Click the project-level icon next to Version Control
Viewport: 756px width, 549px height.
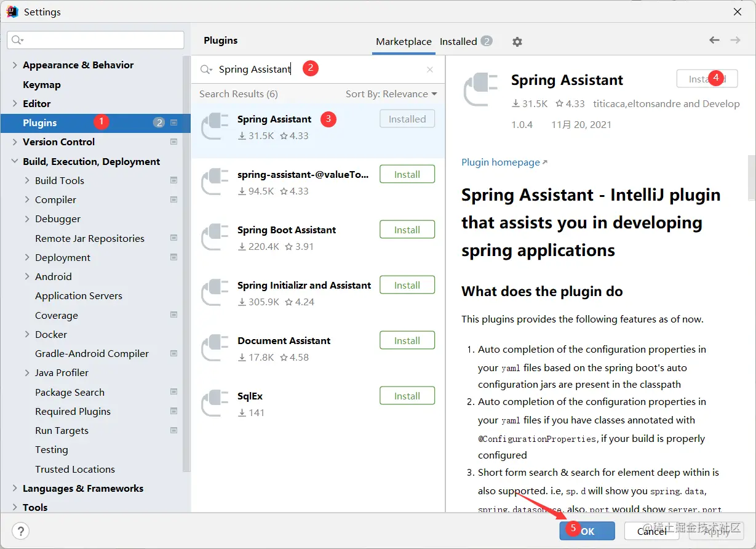click(174, 142)
